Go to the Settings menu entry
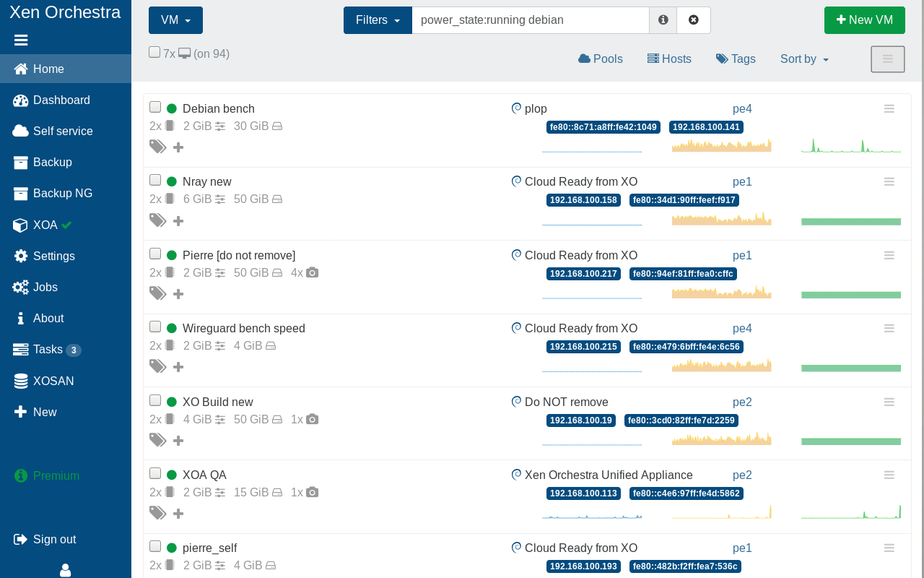This screenshot has width=924, height=578. coord(53,256)
